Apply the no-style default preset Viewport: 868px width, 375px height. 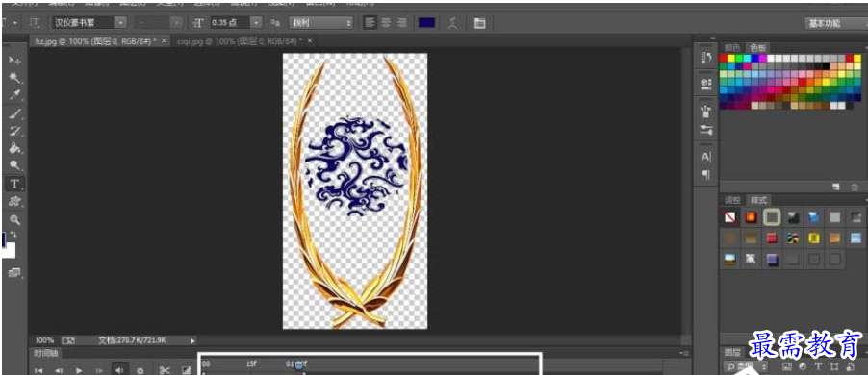coord(730,217)
